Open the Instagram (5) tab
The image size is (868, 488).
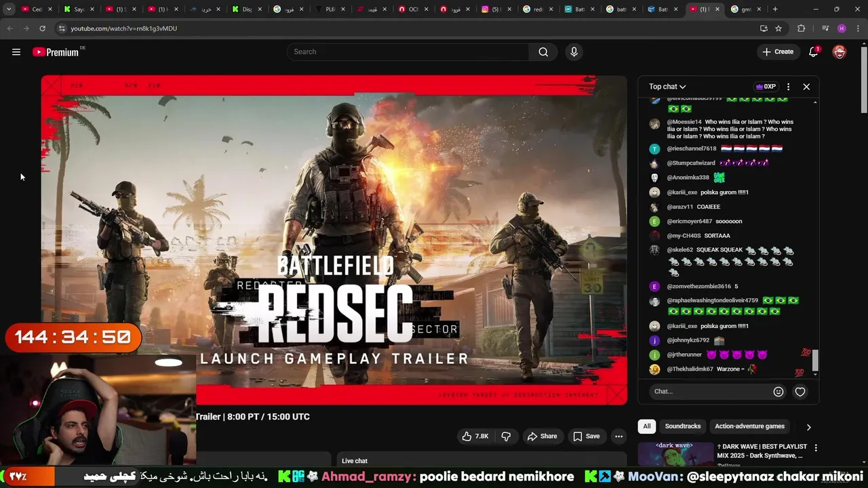[495, 9]
